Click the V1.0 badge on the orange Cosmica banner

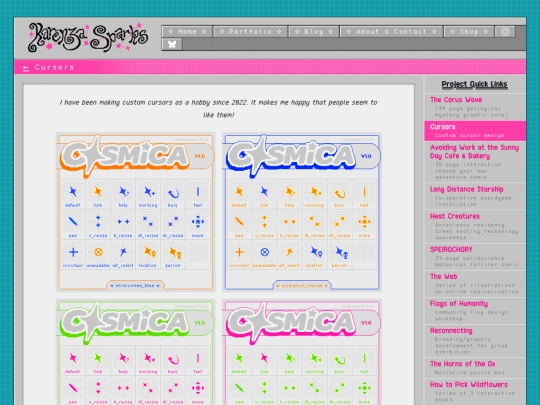coord(200,156)
